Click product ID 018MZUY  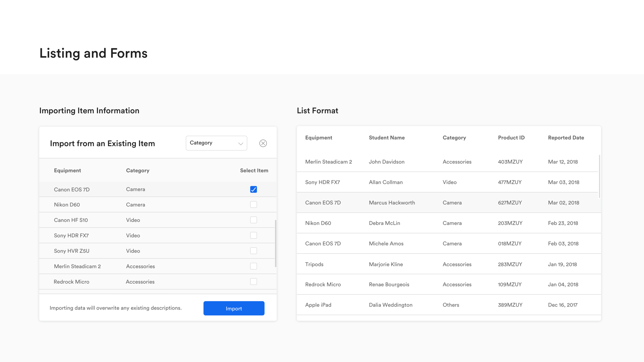(510, 243)
